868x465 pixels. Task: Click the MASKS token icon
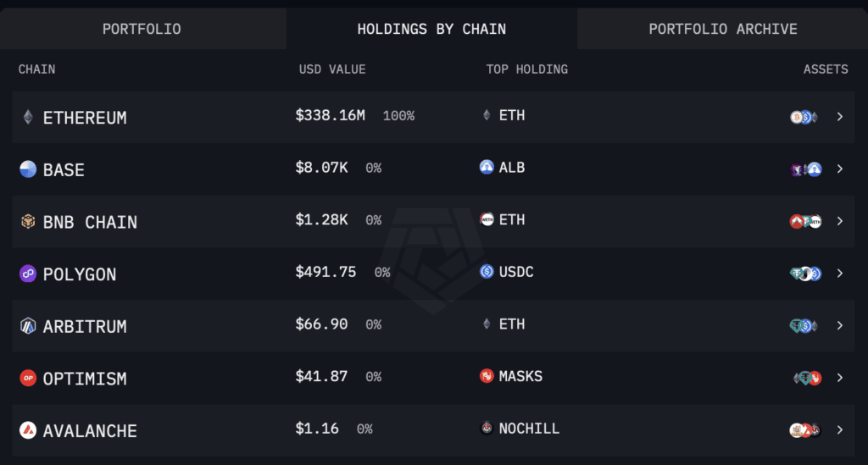[487, 376]
